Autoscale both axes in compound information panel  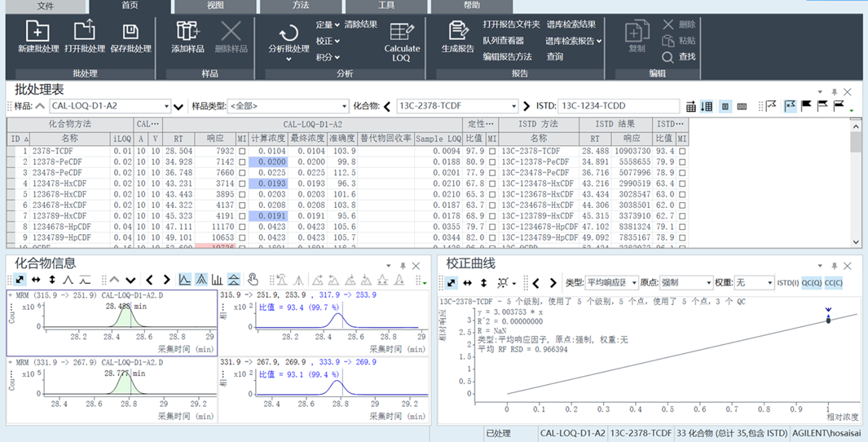(20, 280)
